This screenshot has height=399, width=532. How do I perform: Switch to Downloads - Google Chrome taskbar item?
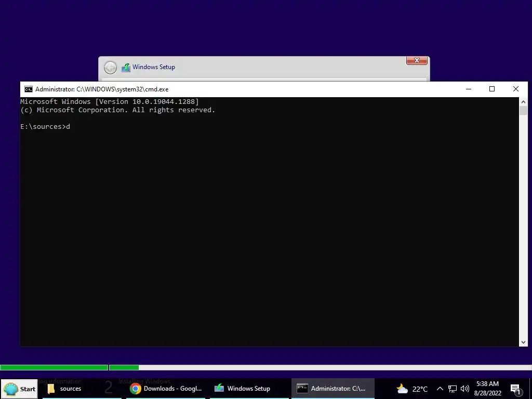pyautogui.click(x=166, y=389)
